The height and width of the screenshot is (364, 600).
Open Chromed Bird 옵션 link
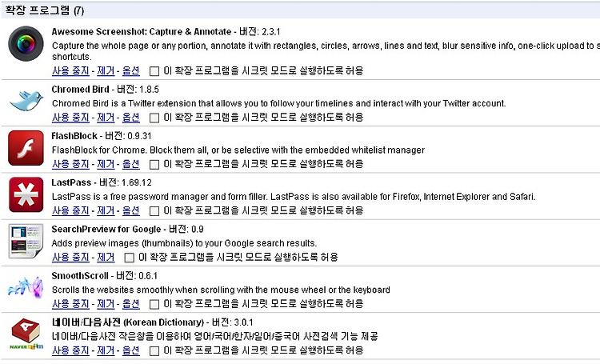coord(131,118)
